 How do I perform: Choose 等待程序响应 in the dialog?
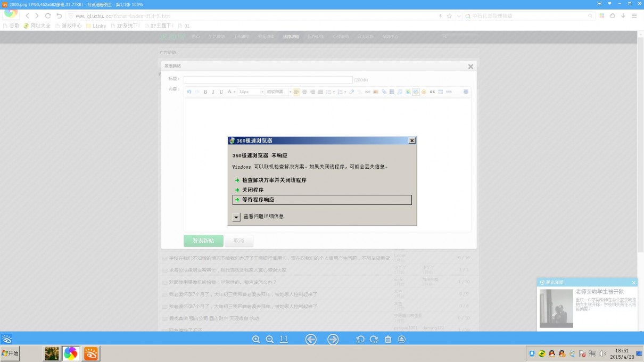322,200
